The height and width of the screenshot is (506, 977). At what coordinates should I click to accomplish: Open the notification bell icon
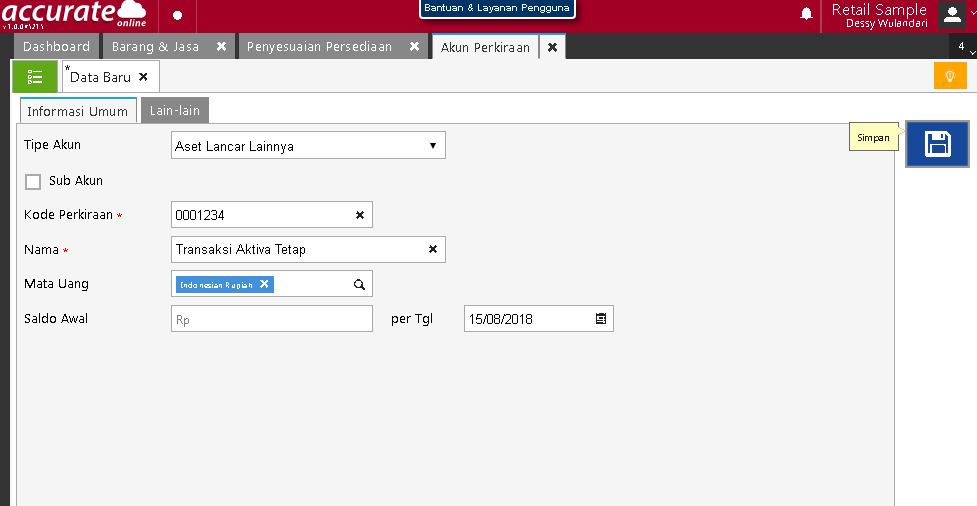(806, 14)
